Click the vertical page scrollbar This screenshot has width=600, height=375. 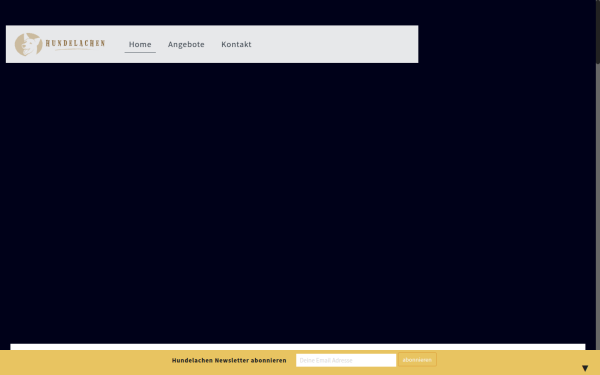point(598,32)
